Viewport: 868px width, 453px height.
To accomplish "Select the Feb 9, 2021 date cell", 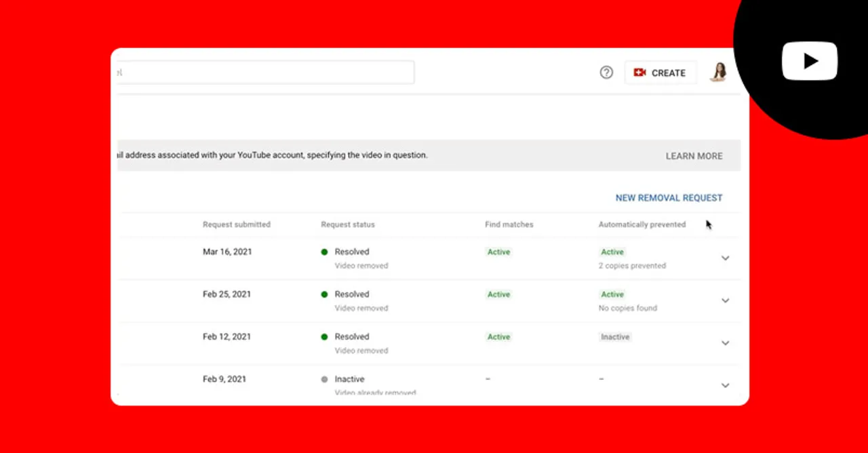I will pyautogui.click(x=224, y=379).
